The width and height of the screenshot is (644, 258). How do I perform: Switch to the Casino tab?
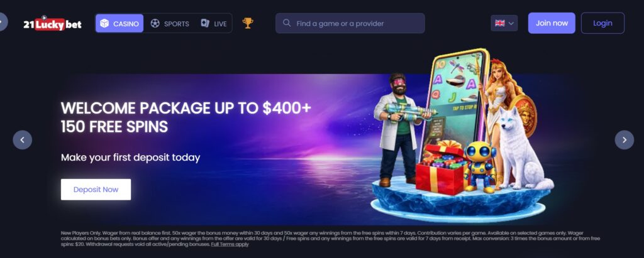pos(119,23)
